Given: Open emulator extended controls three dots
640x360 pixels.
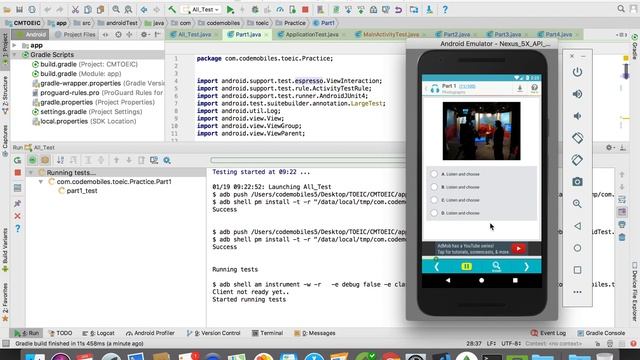Looking at the screenshot, I should coord(577,292).
